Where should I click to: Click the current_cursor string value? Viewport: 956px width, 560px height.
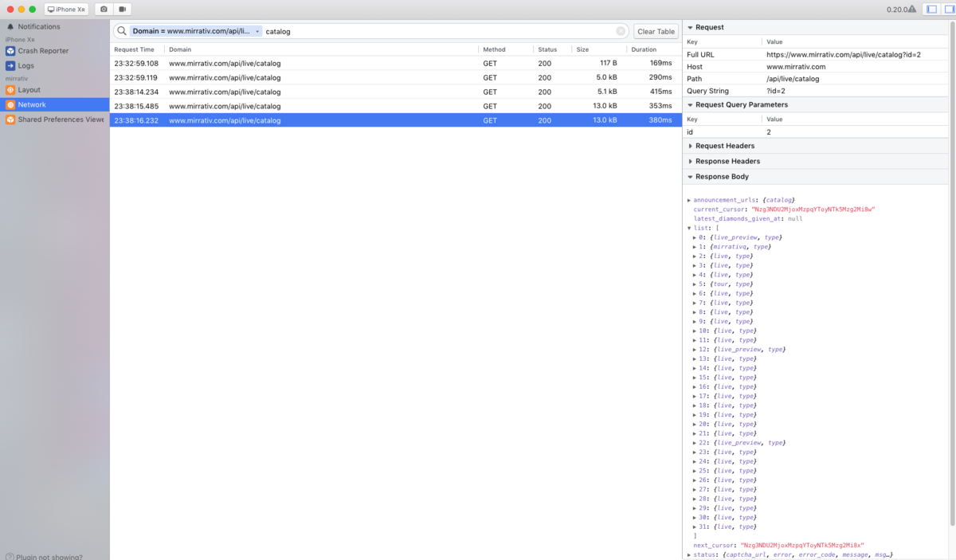813,210
